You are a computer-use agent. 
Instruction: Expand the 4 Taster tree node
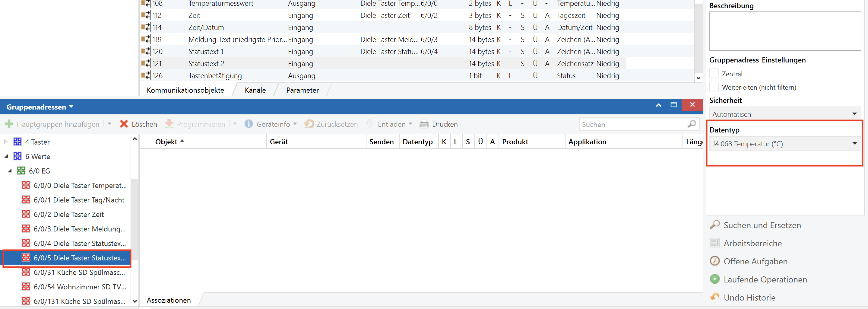6,142
